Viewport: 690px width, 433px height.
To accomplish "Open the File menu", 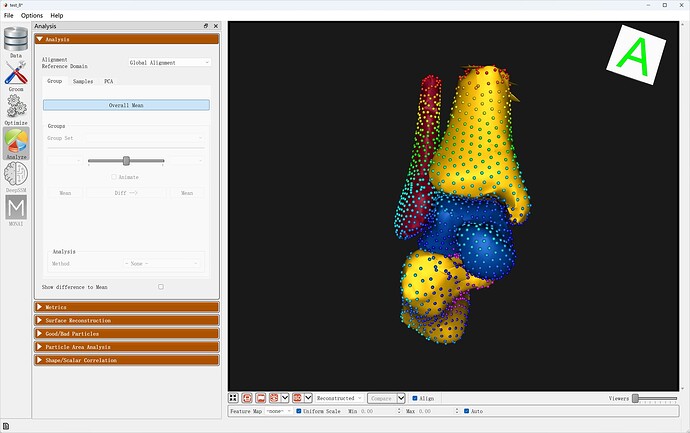I will pos(8,15).
